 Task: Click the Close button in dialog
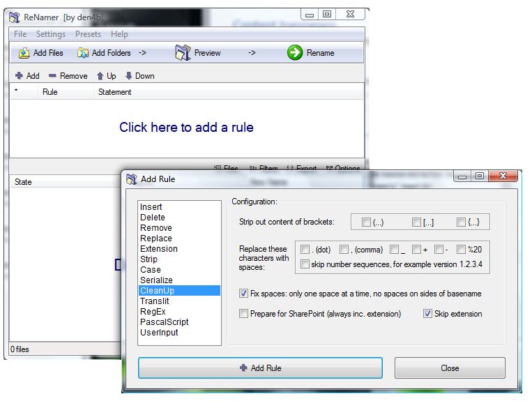(450, 368)
